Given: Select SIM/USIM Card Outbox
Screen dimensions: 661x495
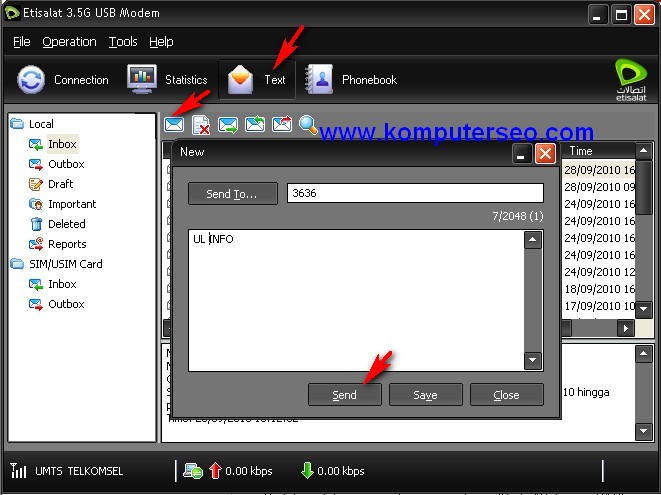Looking at the screenshot, I should [66, 304].
